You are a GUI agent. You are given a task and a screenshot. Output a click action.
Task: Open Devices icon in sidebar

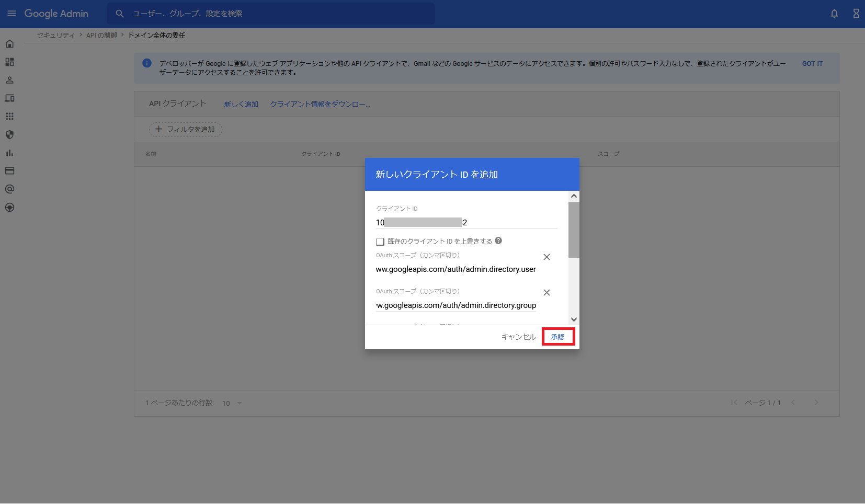pyautogui.click(x=9, y=98)
